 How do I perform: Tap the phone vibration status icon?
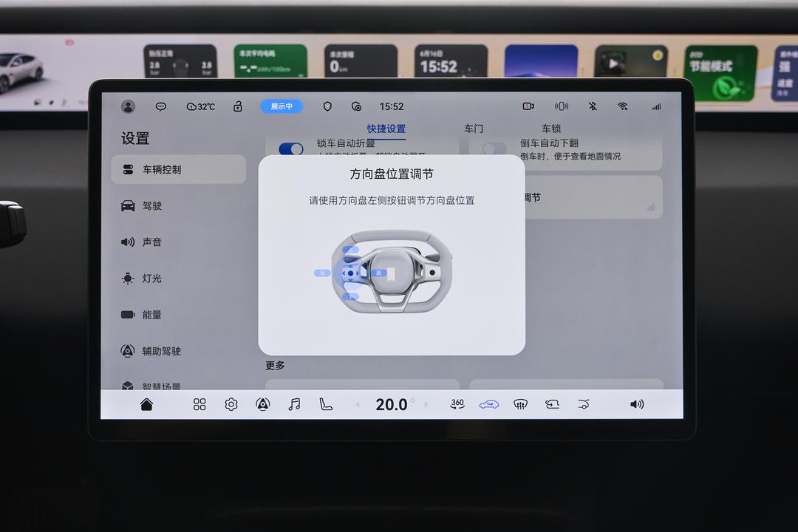coord(561,106)
